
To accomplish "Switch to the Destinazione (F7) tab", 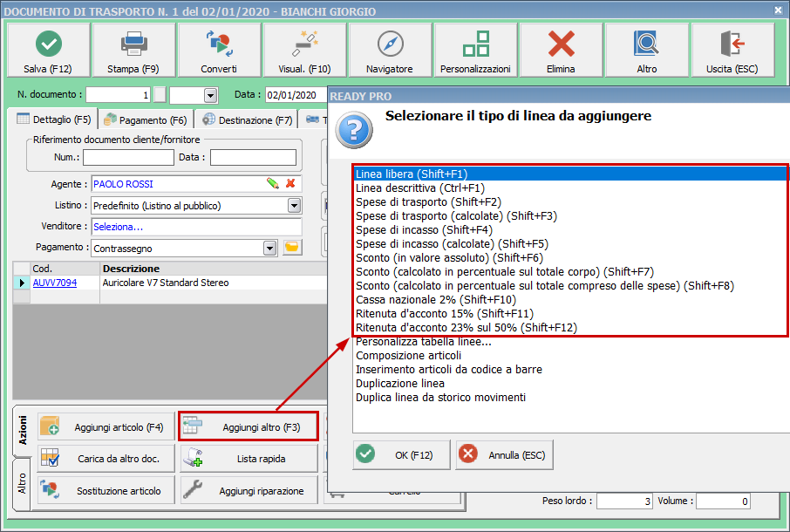I will 248,119.
